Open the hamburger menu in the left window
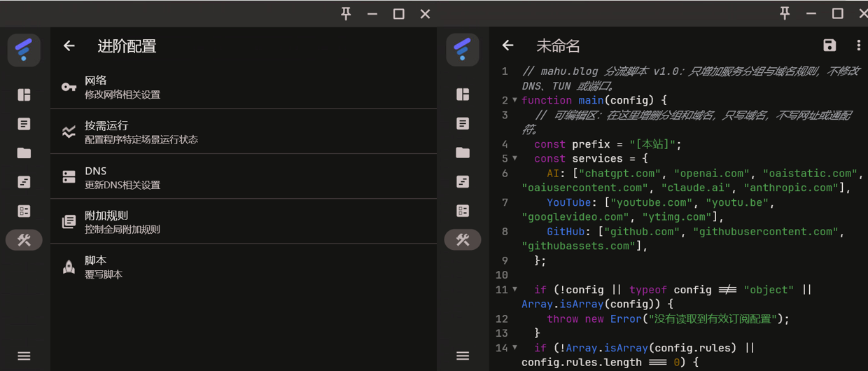This screenshot has height=371, width=868. tap(24, 356)
